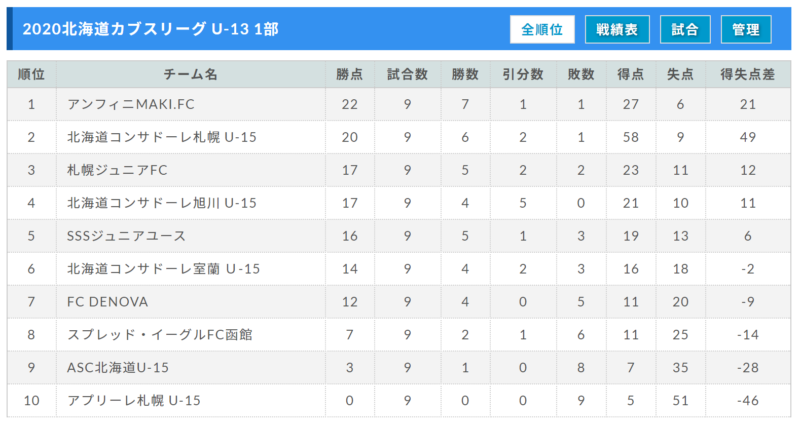This screenshot has height=427, width=800.
Task: Click the チーム名 column header
Action: (x=191, y=74)
